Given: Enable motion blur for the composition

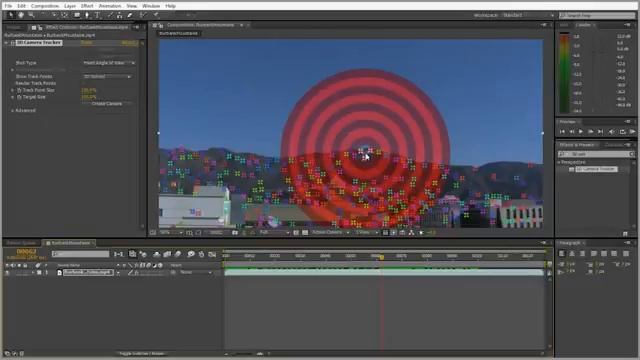Looking at the screenshot, I should coord(178,254).
